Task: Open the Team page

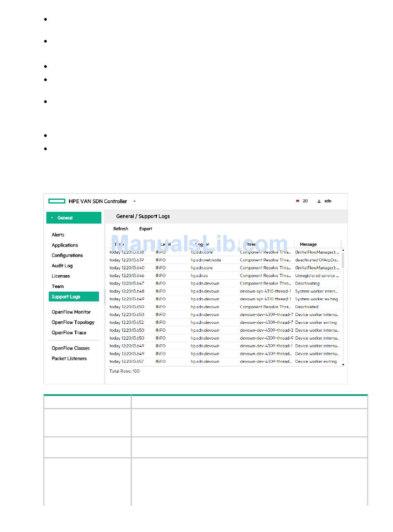Action: (x=58, y=286)
